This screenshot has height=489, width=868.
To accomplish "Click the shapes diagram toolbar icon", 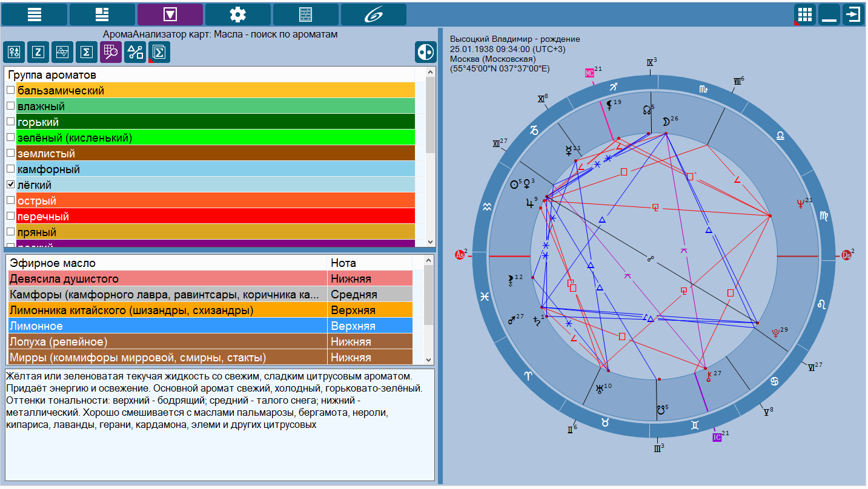I will pyautogui.click(x=135, y=53).
